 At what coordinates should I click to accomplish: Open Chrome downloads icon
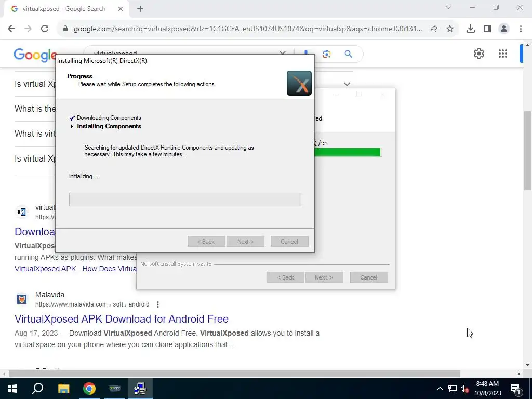tap(471, 29)
